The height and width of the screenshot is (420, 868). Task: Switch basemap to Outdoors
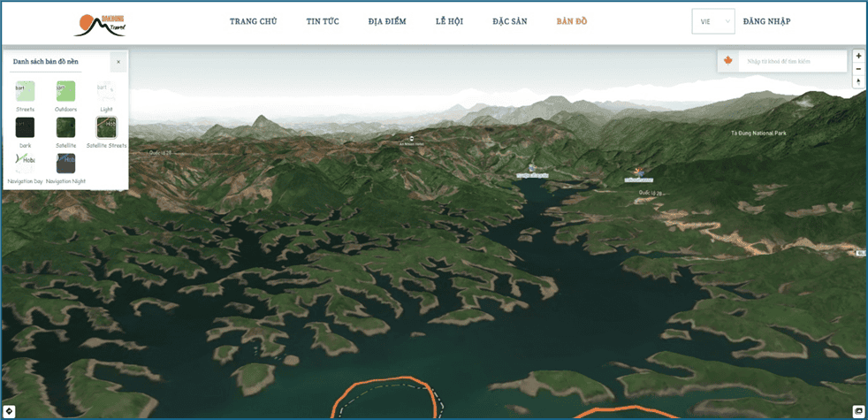[x=65, y=90]
